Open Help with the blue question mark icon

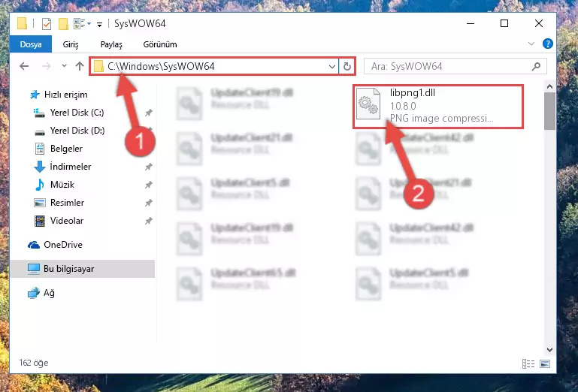(547, 44)
